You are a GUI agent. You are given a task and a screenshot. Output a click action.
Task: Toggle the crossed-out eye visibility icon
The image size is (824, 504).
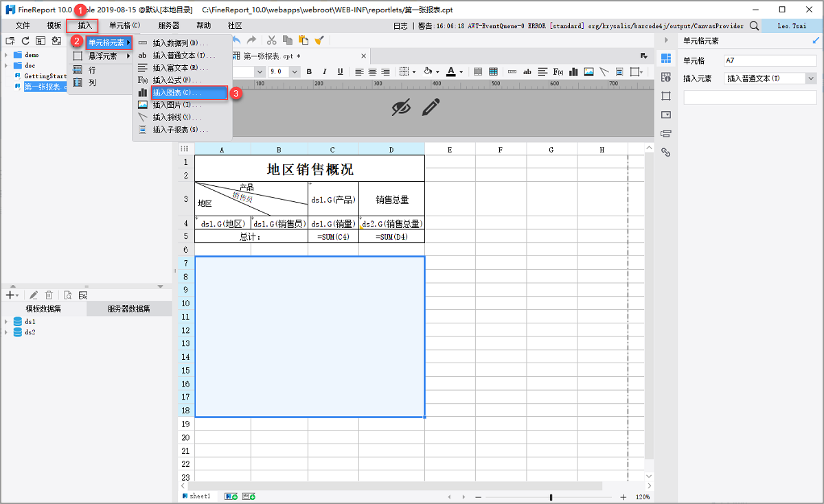(x=401, y=107)
